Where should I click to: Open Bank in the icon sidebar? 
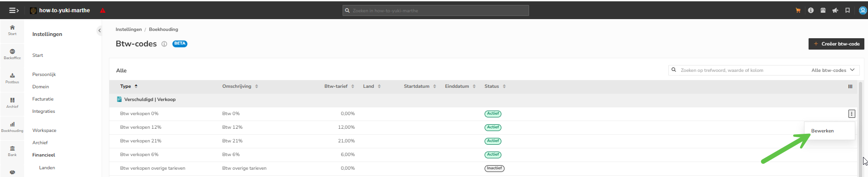coord(12,151)
